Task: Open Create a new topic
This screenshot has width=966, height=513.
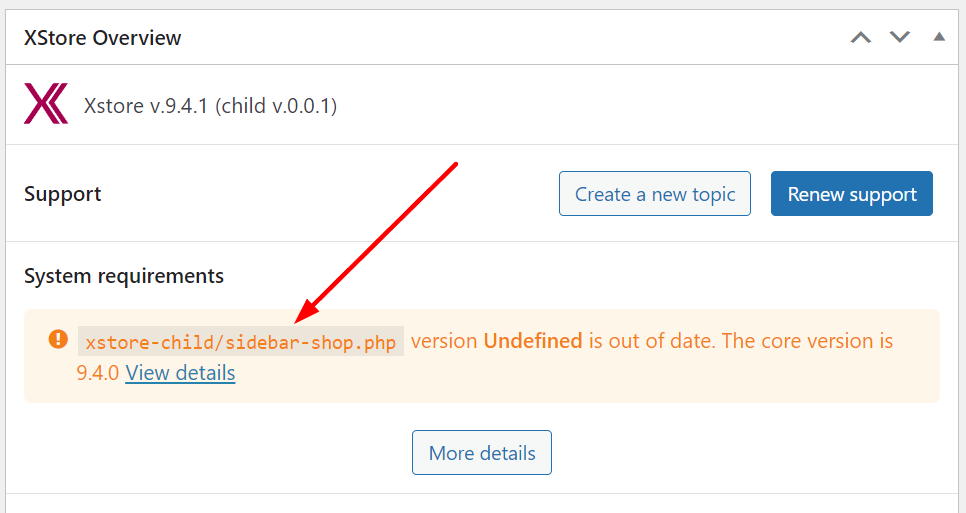Action: click(x=655, y=194)
